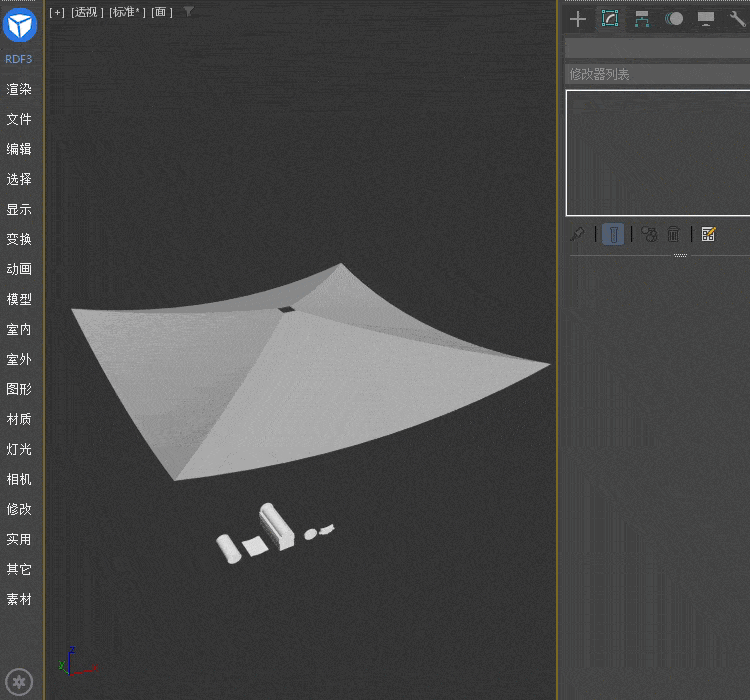The height and width of the screenshot is (700, 750).
Task: Click Make Unique icon
Action: 649,234
